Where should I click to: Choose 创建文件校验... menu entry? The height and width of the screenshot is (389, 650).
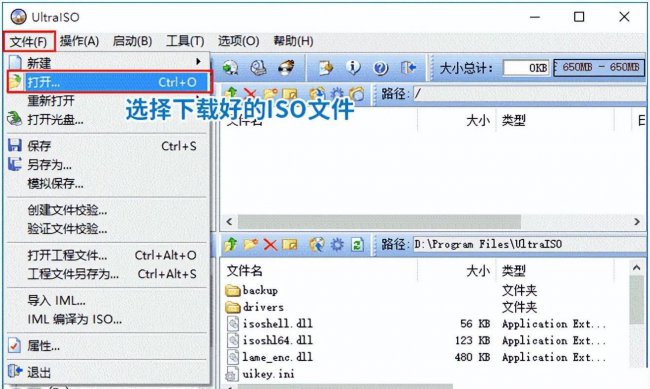[107, 210]
